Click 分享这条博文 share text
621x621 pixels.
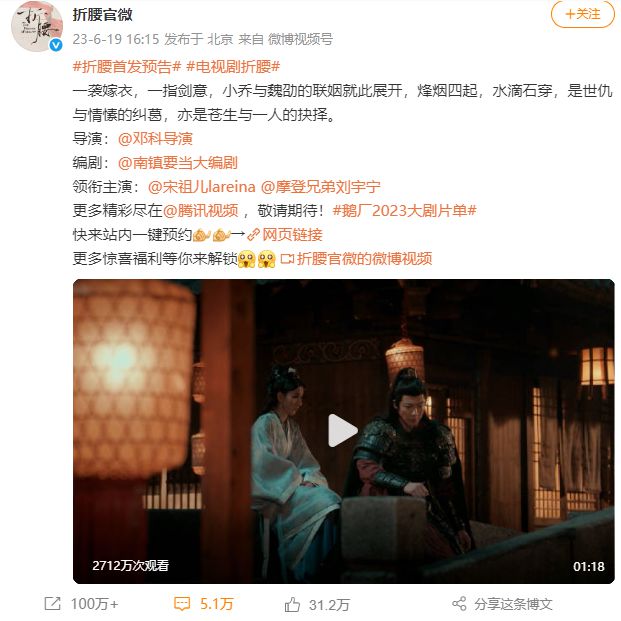tap(513, 604)
